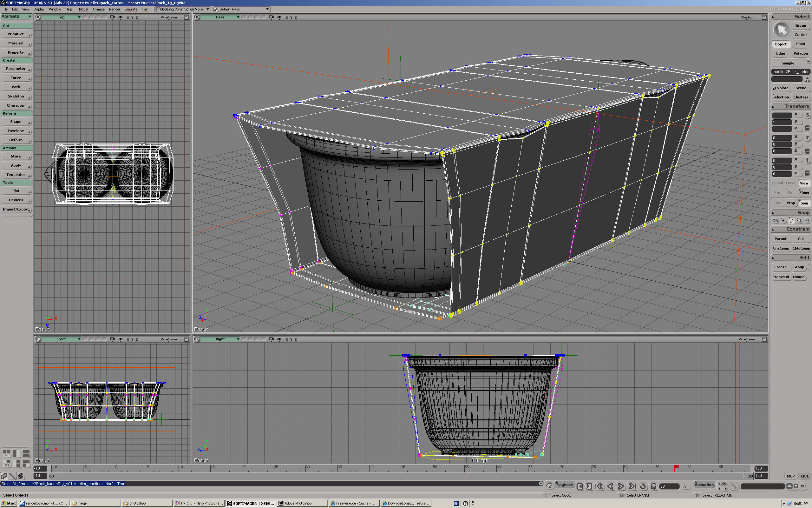This screenshot has width=812, height=508.
Task: Click the Skeleton button
Action: click(x=16, y=96)
